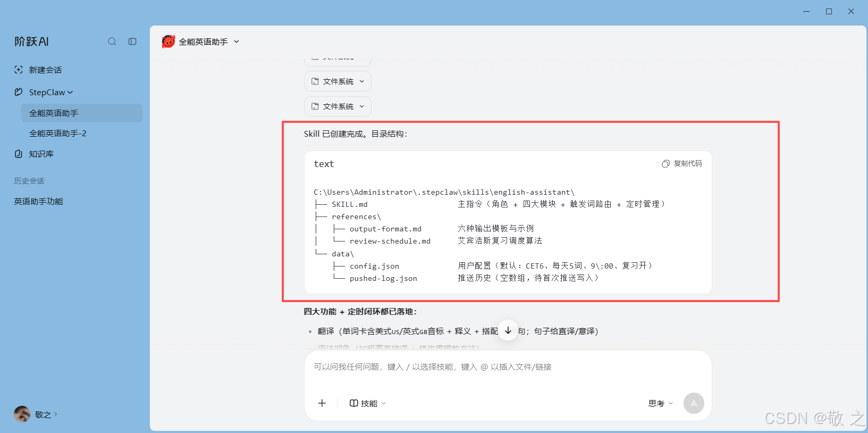
Task: Expand the 全能英语助手 title dropdown
Action: [x=237, y=41]
